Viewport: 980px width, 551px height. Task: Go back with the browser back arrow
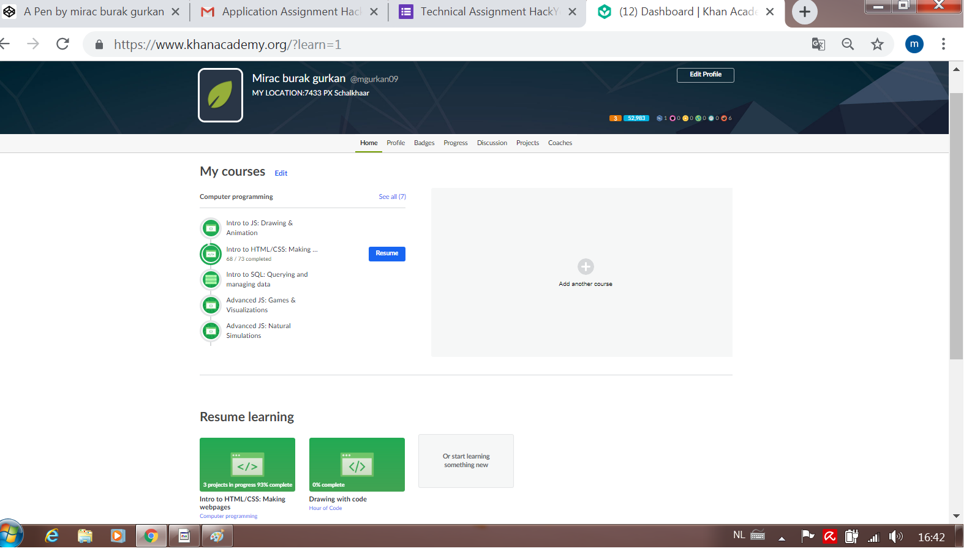pos(6,44)
